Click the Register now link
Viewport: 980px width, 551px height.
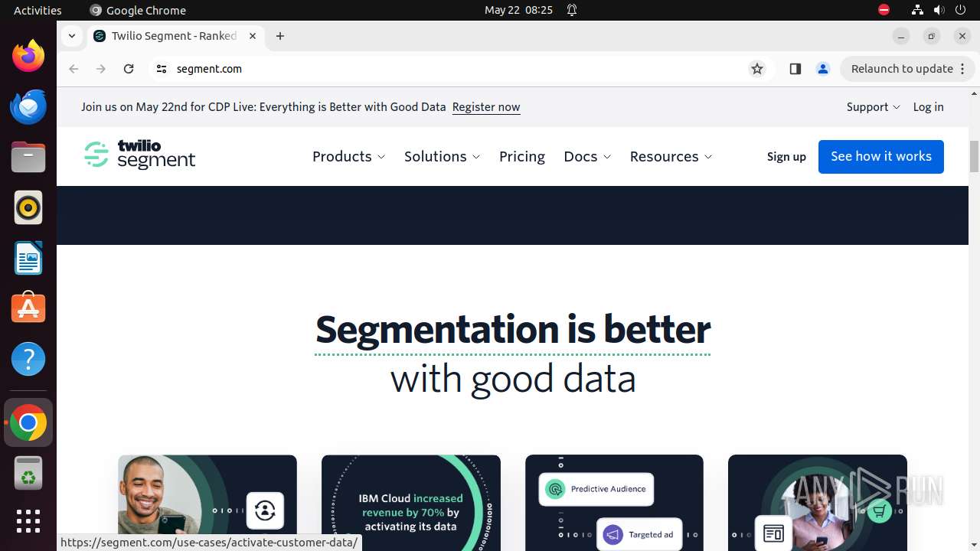tap(486, 107)
